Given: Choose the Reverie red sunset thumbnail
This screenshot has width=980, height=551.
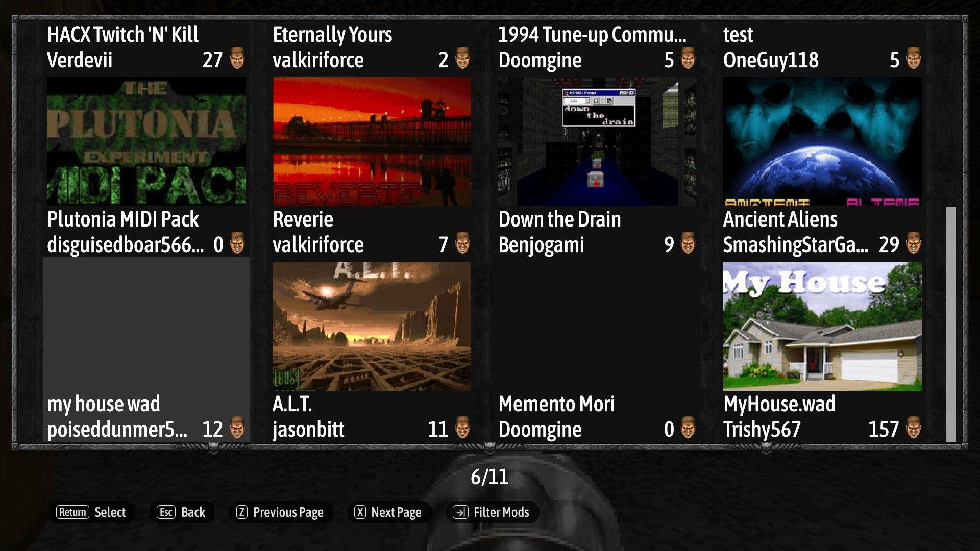Looking at the screenshot, I should pyautogui.click(x=372, y=142).
